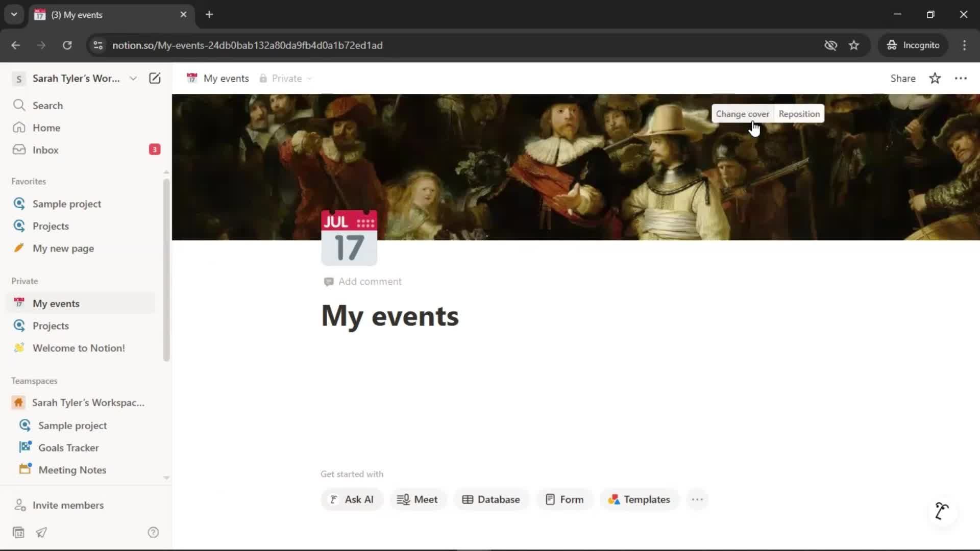Close the My events tab
The height and width of the screenshot is (551, 980).
click(x=183, y=15)
